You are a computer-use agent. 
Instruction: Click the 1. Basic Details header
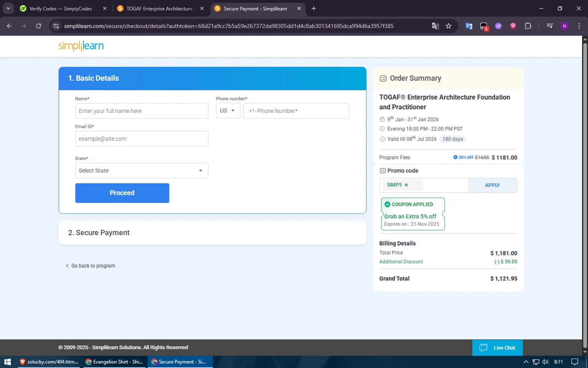tap(212, 78)
